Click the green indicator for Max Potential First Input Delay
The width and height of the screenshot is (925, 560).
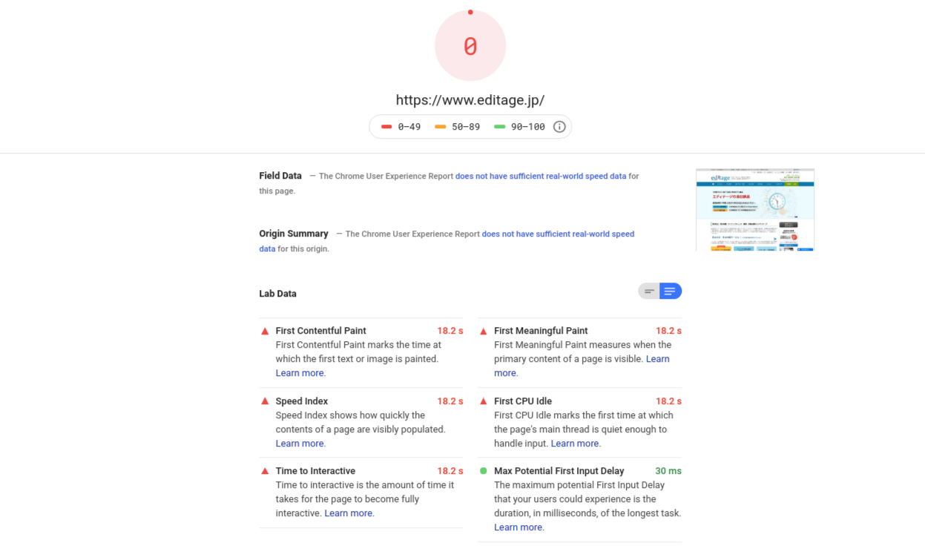click(x=483, y=471)
